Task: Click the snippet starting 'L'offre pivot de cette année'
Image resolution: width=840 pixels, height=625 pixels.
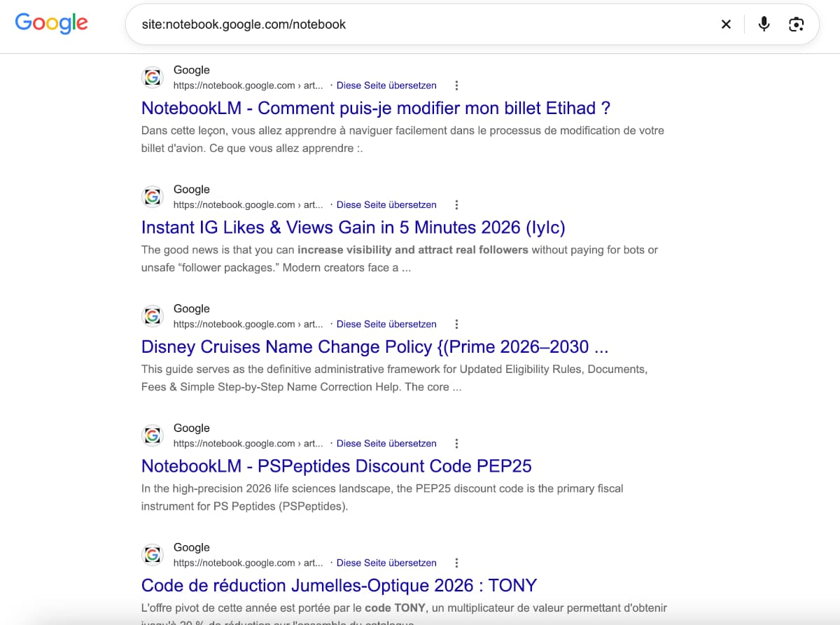Action: 405,614
